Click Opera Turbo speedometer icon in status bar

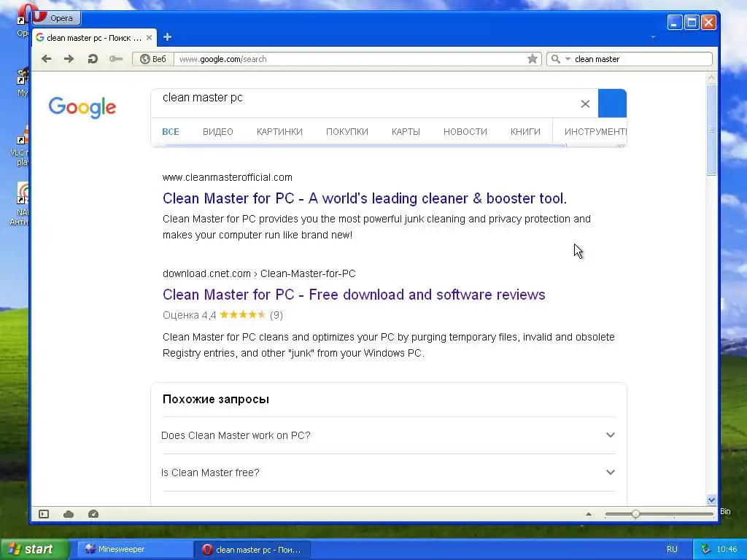coord(93,514)
